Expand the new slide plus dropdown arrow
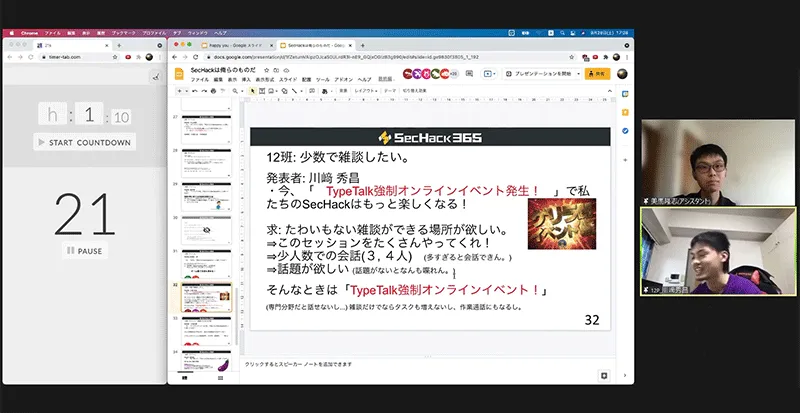The width and height of the screenshot is (800, 413). click(x=186, y=91)
